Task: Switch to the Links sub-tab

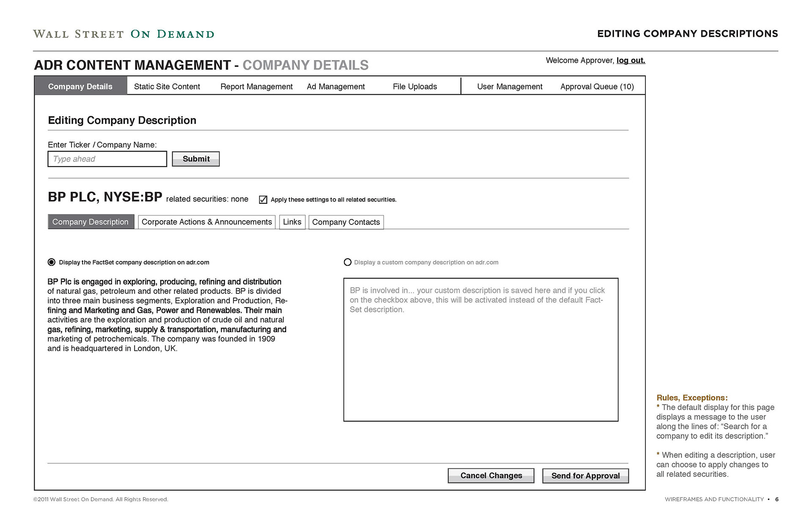Action: point(292,222)
